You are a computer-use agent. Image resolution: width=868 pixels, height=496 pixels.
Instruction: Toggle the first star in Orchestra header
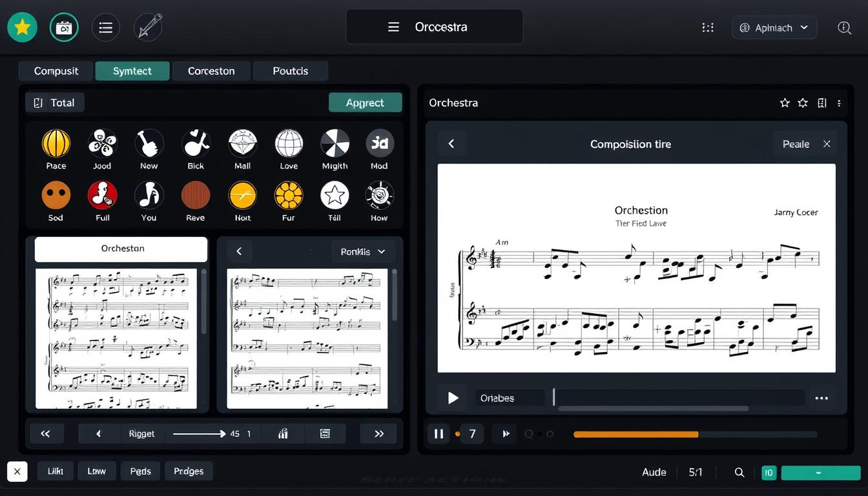[x=785, y=103]
